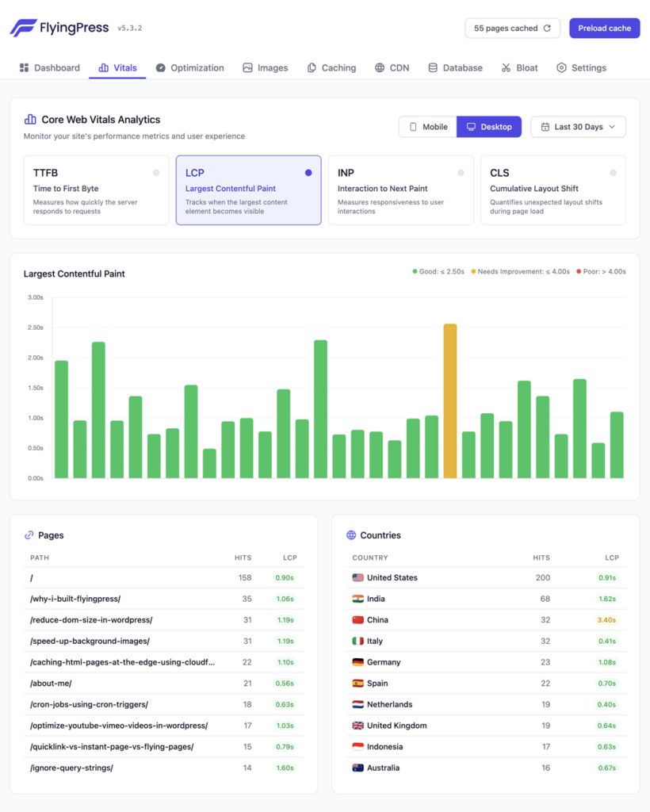
Task: Select the TTFB metric card
Action: 96,190
